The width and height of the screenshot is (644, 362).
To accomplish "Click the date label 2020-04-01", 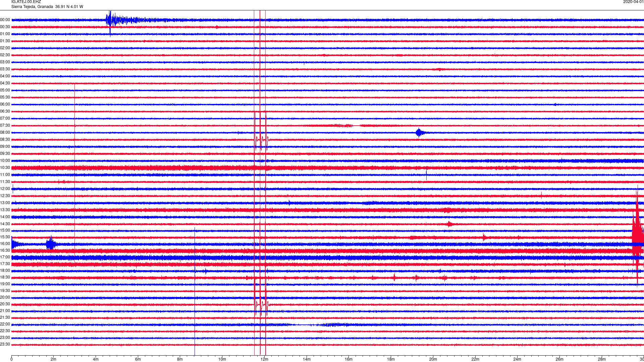I will (633, 2).
